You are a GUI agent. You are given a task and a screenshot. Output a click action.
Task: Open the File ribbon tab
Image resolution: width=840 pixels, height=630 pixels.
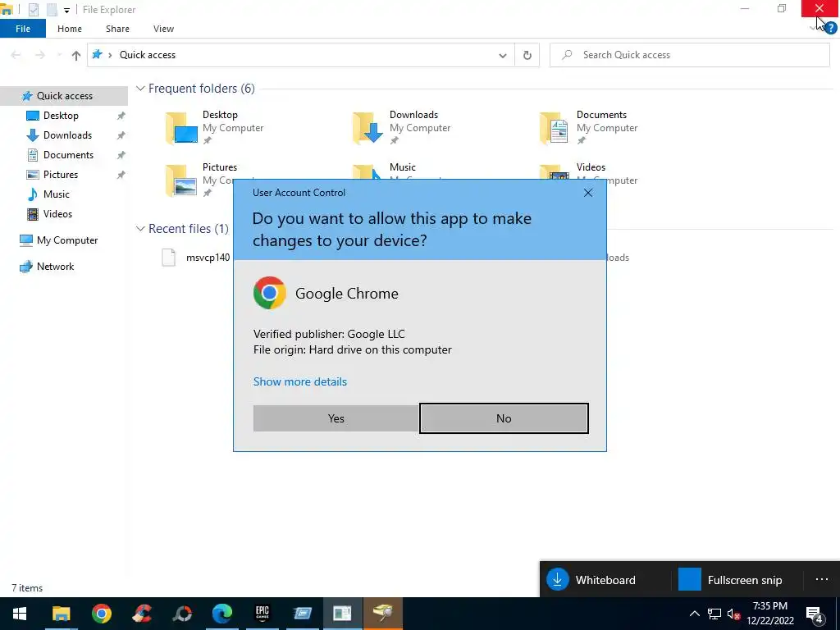23,29
